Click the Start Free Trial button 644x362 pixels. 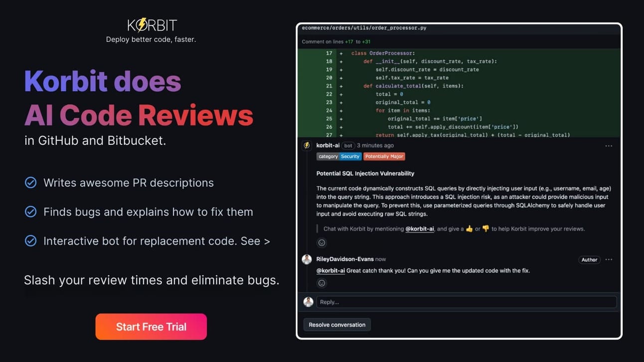tap(151, 327)
